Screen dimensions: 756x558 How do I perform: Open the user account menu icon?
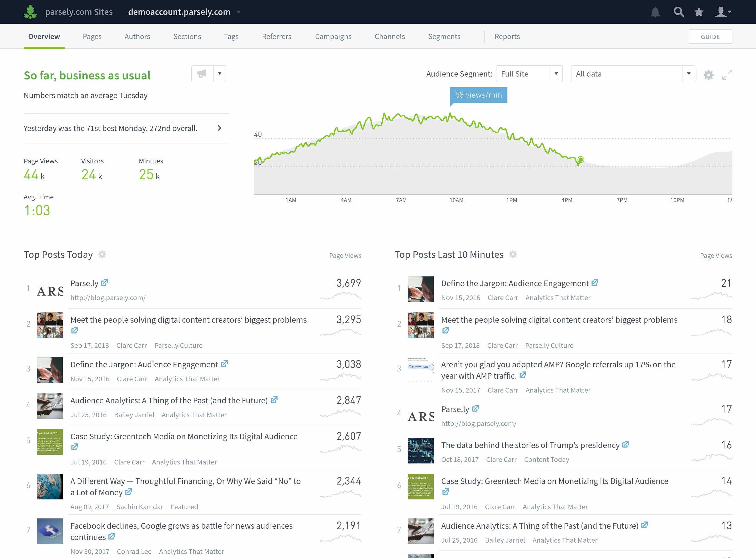(723, 12)
